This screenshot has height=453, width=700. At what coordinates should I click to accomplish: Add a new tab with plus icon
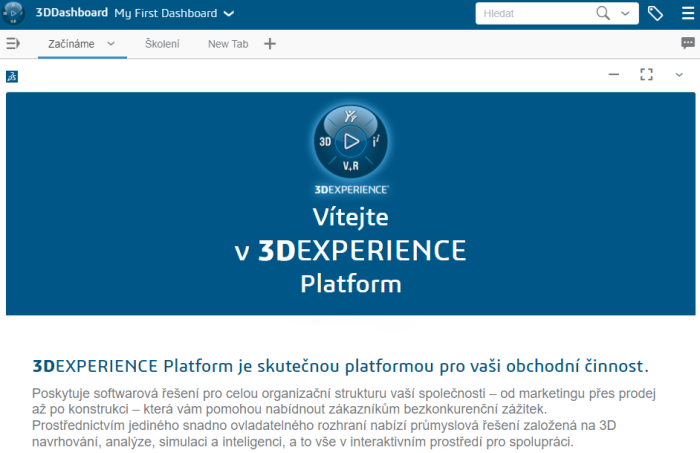tap(270, 44)
